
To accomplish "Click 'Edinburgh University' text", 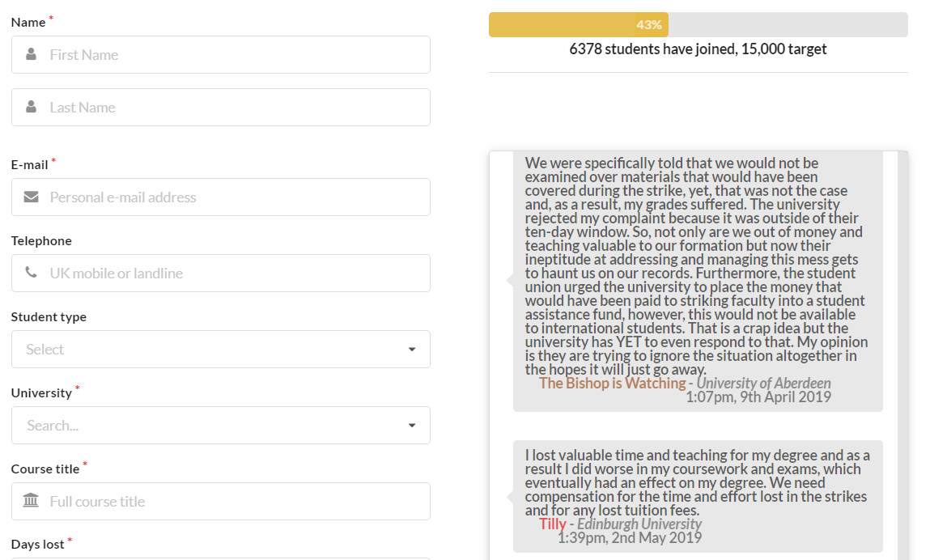I will tap(639, 524).
